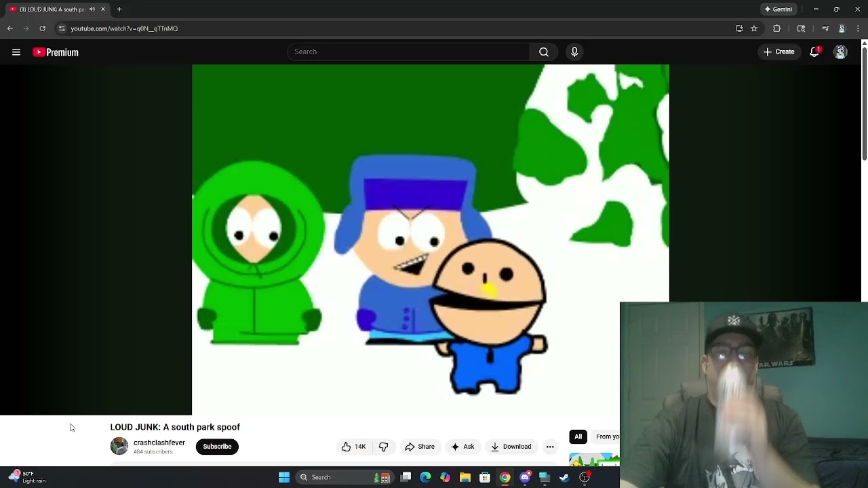
Task: Bookmark this page with the star icon
Action: point(754,28)
